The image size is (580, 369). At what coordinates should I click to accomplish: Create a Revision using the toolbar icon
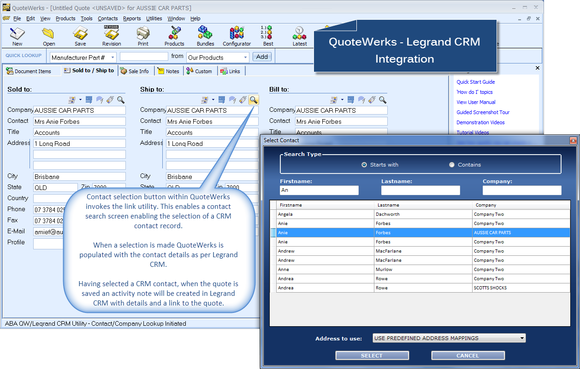click(x=111, y=36)
